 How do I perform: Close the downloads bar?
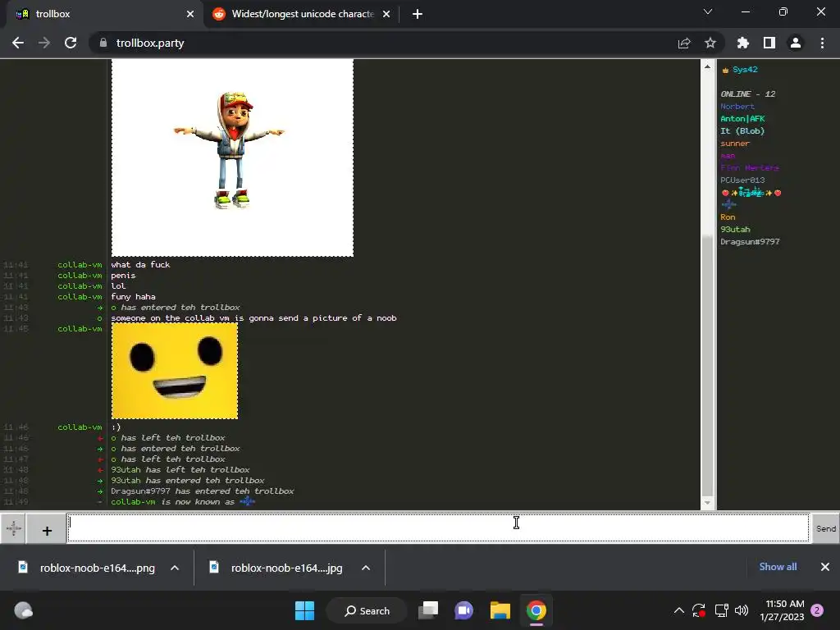(x=825, y=567)
